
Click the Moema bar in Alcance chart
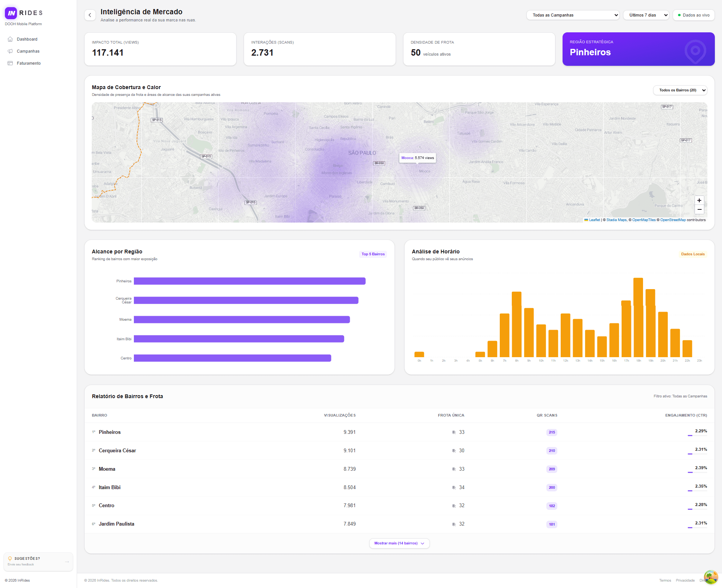pos(242,320)
